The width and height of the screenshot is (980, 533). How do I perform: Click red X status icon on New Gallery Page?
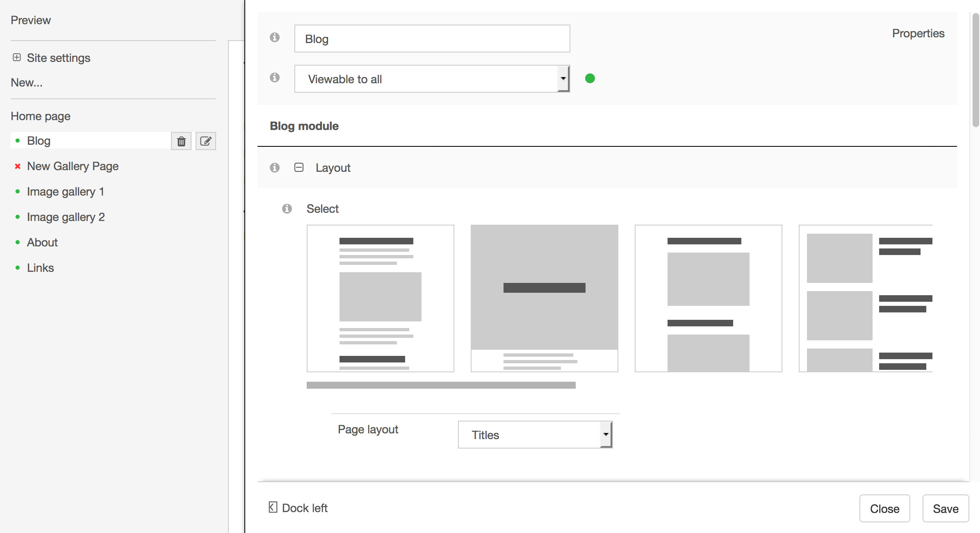coord(18,166)
